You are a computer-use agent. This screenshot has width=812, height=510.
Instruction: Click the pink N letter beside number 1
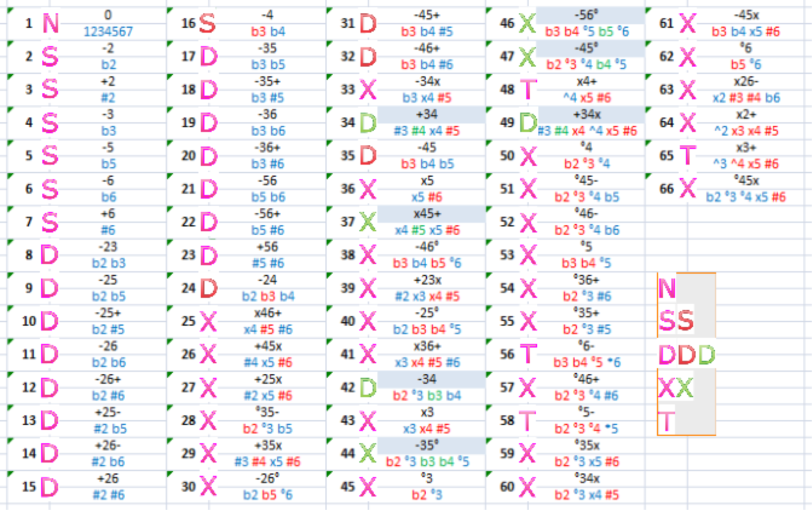pos(50,23)
